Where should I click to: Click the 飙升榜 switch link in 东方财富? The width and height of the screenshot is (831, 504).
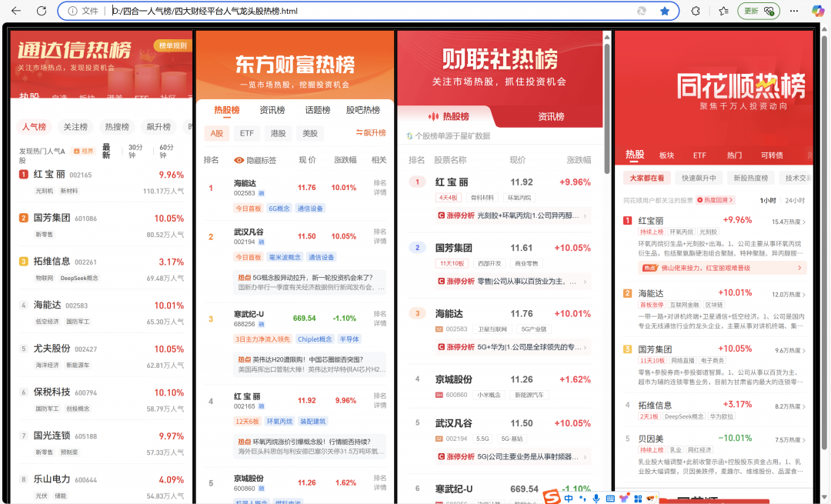(371, 132)
